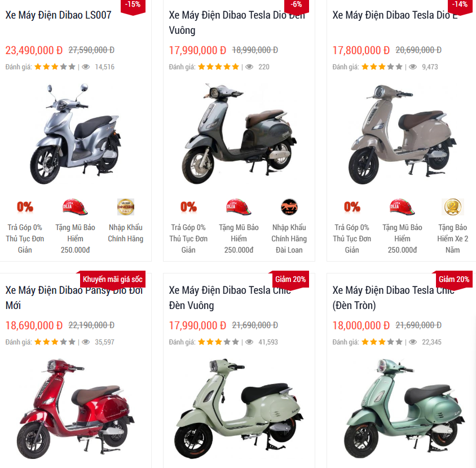Click the gold Chính Hãng badge icon
The height and width of the screenshot is (468, 476).
pyautogui.click(x=126, y=207)
